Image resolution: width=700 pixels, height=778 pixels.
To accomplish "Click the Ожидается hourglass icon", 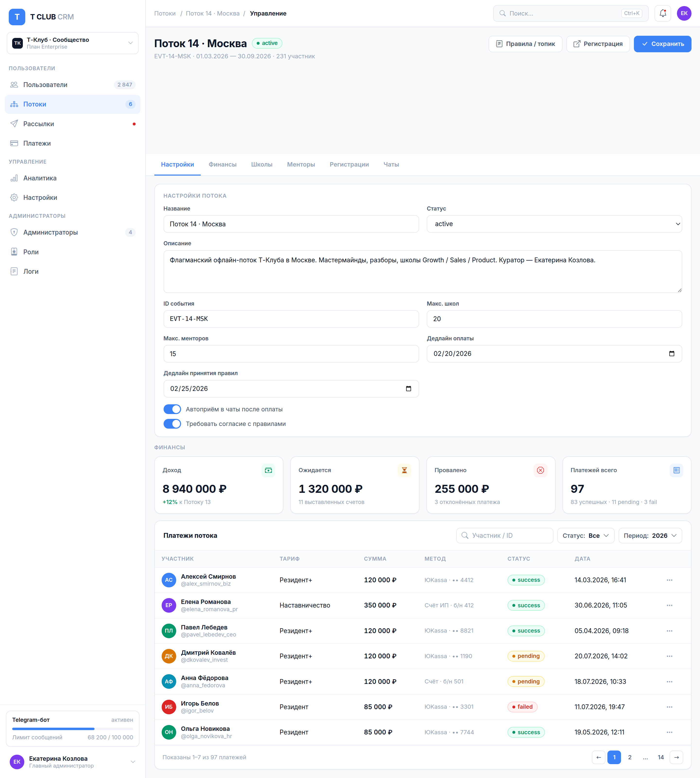I will click(x=404, y=470).
